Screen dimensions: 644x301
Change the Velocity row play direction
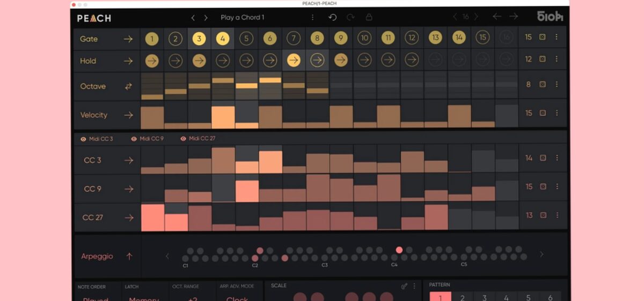[128, 114]
